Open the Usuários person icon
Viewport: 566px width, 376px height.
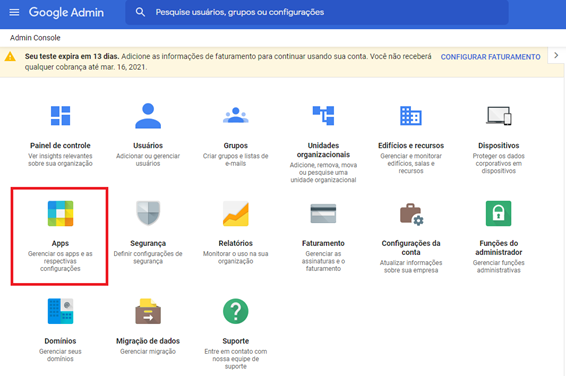[148, 115]
